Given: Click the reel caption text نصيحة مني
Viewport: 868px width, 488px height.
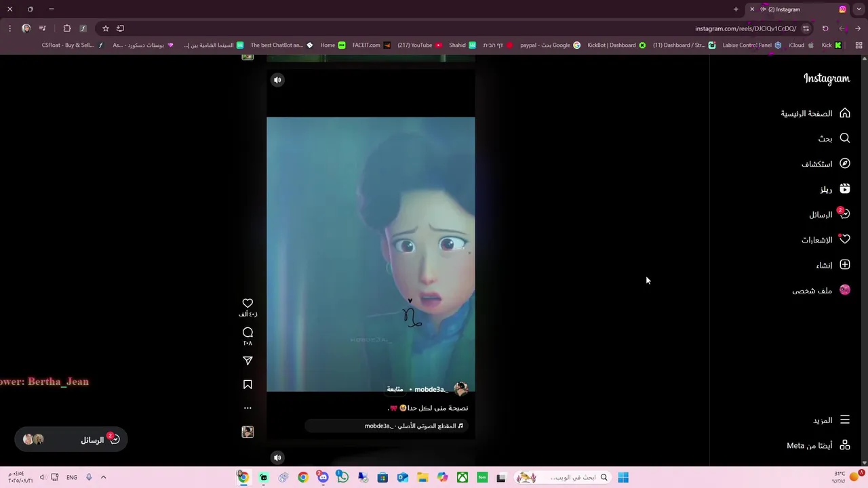Looking at the screenshot, I should pos(429,408).
